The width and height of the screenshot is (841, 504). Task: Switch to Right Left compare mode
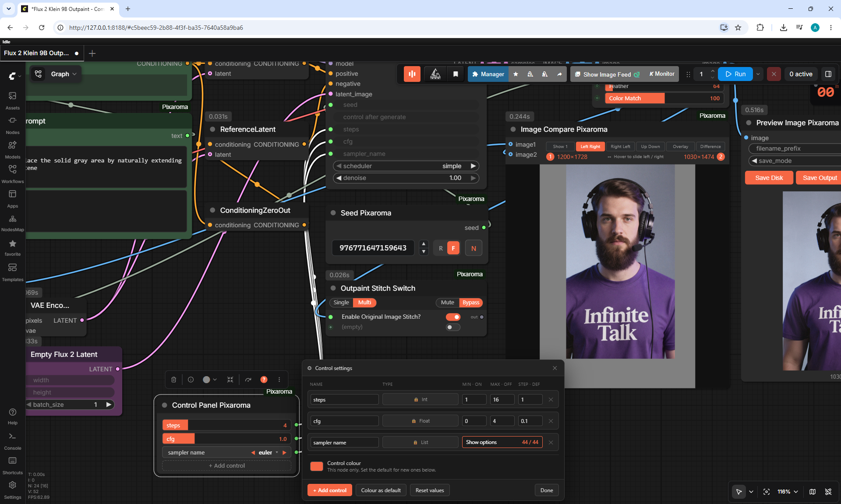coord(620,147)
